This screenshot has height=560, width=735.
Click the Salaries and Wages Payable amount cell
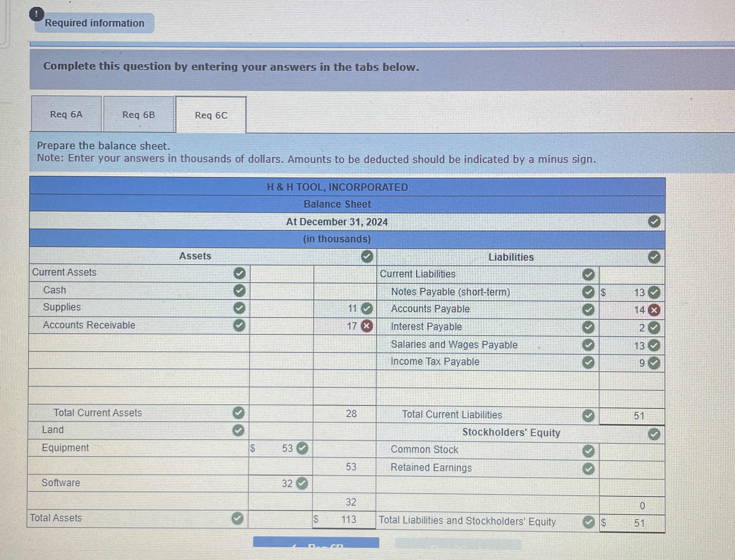tap(631, 345)
